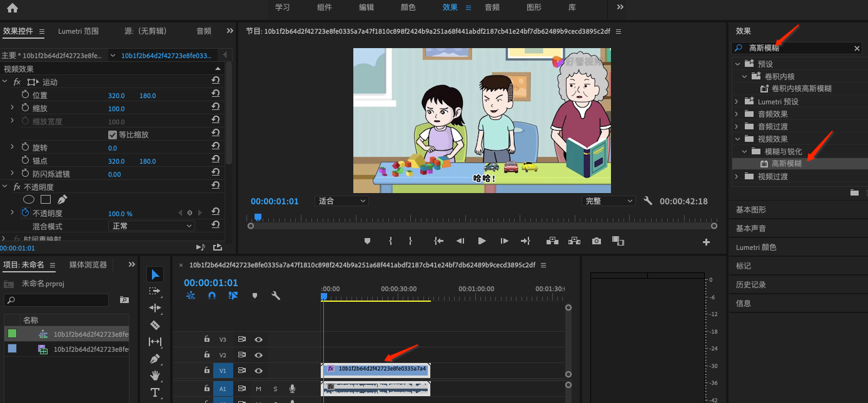The height and width of the screenshot is (403, 868).
Task: Select the Track Select Forward tool
Action: tap(155, 291)
